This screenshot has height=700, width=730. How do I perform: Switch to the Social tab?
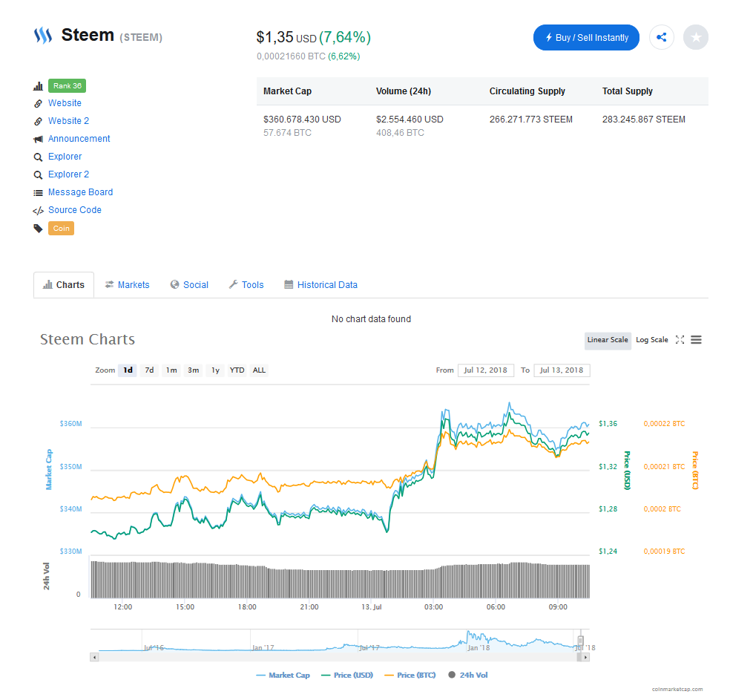pos(189,284)
